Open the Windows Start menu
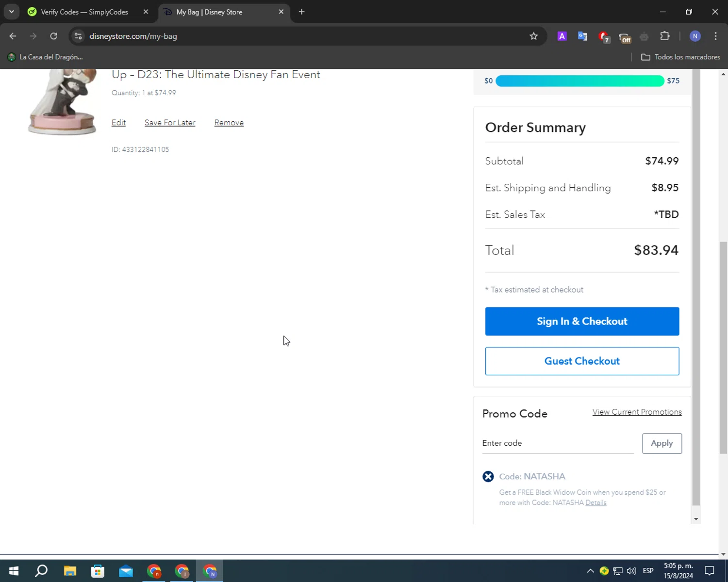 point(14,571)
